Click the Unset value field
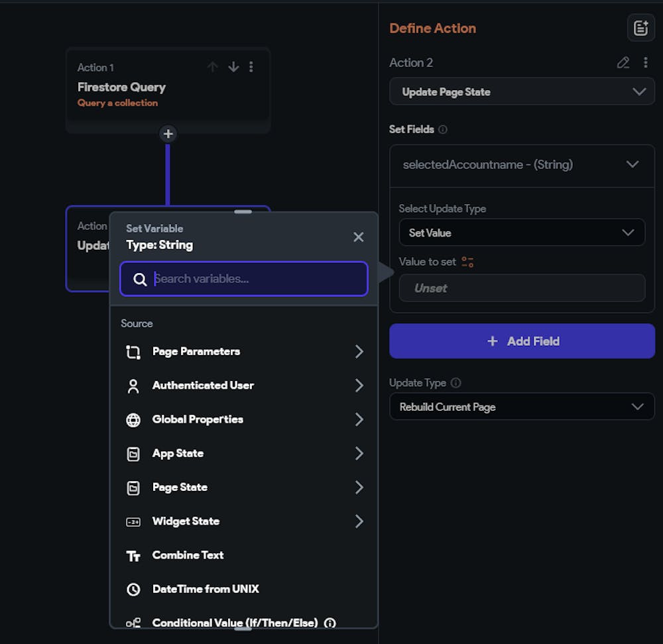The height and width of the screenshot is (644, 663). (522, 288)
